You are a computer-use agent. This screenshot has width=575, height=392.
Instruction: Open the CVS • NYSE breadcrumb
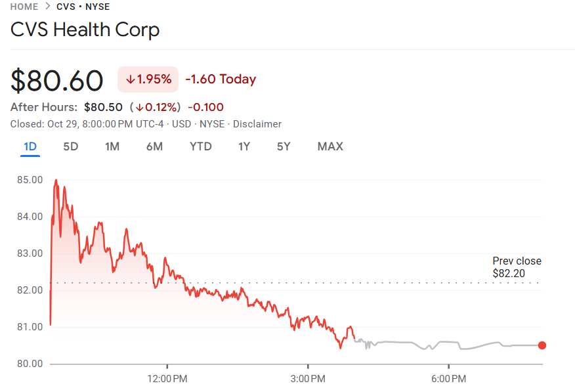tap(83, 7)
